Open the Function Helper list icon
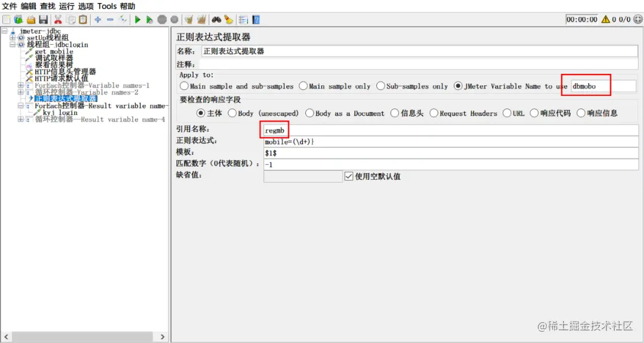Screen dimensions: 644x343 point(243,19)
